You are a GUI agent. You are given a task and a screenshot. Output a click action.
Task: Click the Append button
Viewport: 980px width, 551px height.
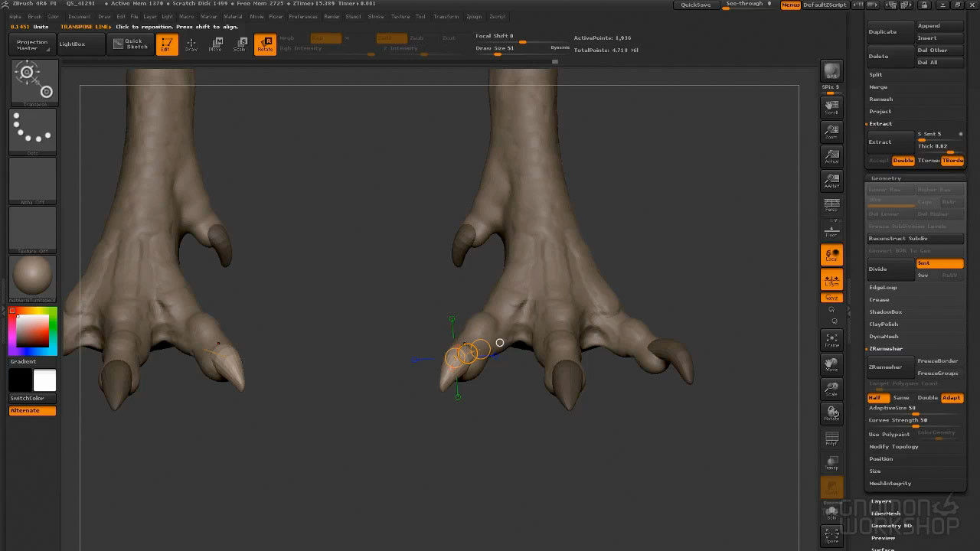[x=939, y=25]
